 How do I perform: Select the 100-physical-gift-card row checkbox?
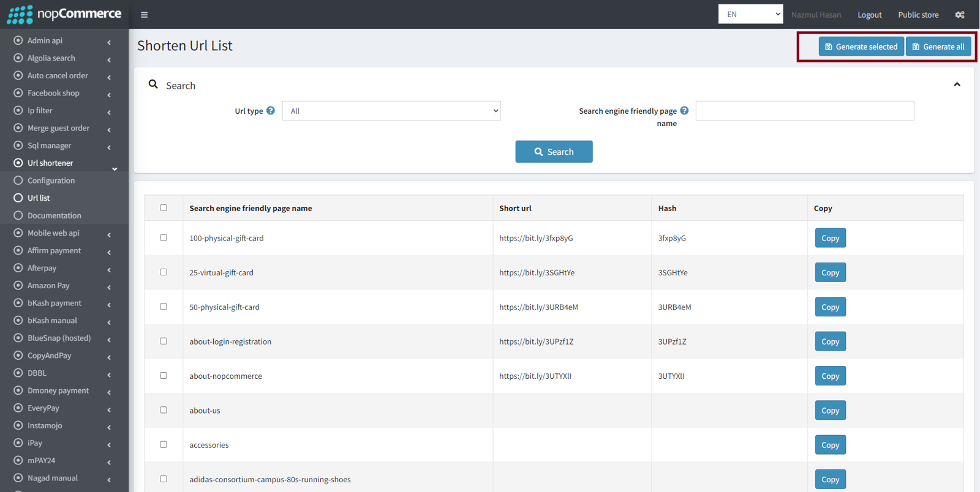[164, 237]
